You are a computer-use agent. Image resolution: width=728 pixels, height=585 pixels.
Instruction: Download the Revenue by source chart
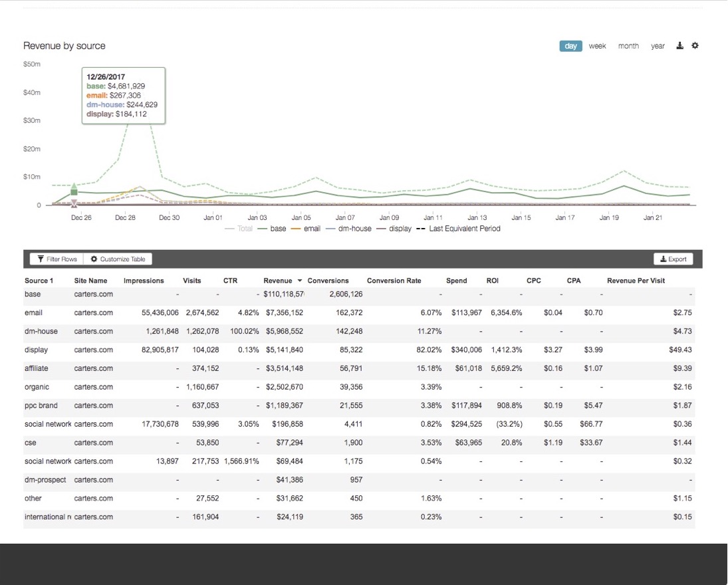click(679, 45)
